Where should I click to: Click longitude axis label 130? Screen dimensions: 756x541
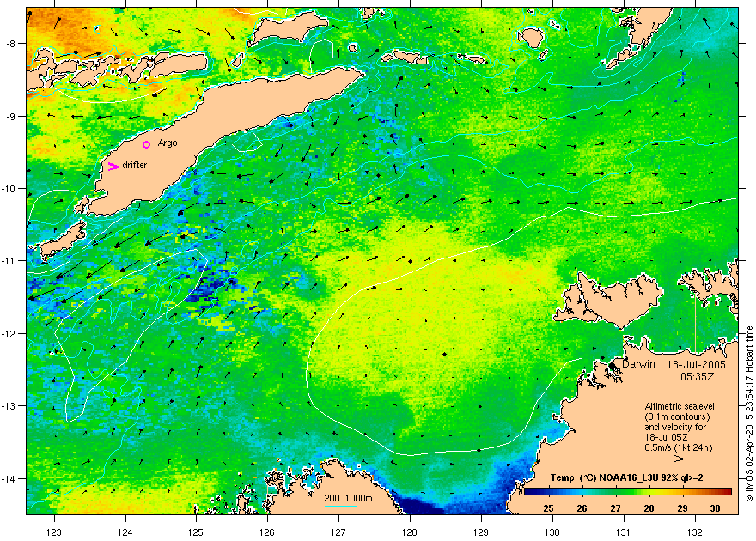coord(552,532)
